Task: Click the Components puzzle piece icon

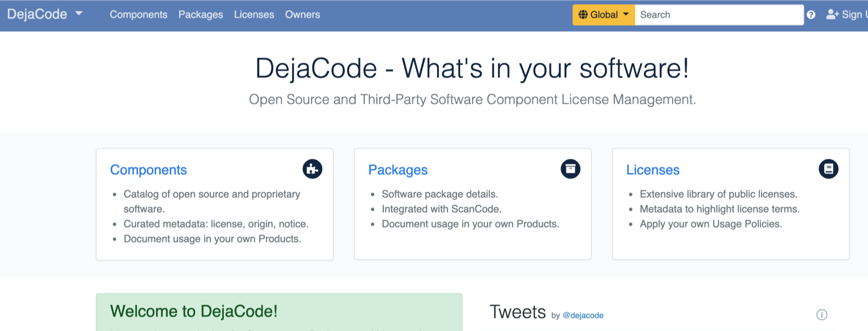Action: click(x=312, y=169)
